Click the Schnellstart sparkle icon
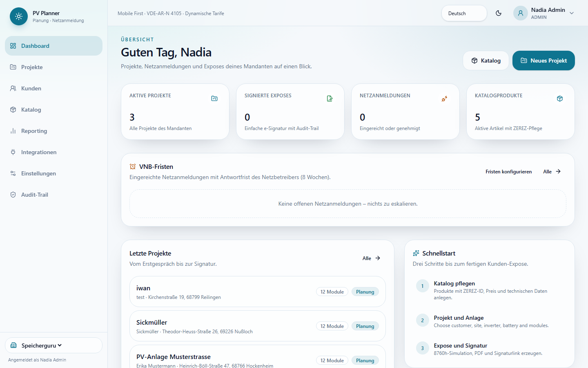Image resolution: width=588 pixels, height=368 pixels. pyautogui.click(x=416, y=253)
